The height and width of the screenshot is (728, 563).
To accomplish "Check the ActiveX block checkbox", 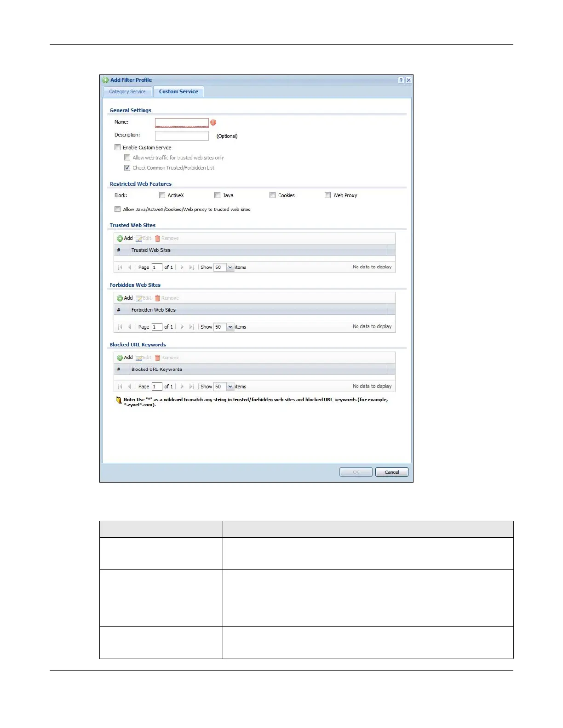I will (x=162, y=195).
